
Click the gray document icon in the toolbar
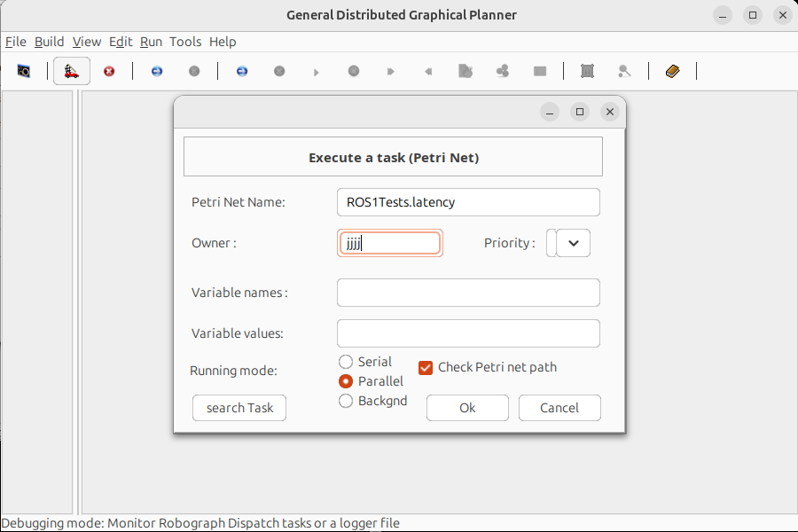(x=465, y=71)
